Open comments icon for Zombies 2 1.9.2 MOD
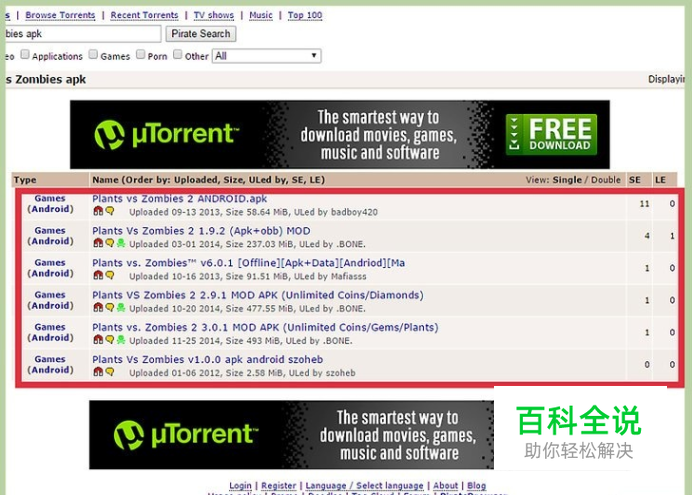This screenshot has height=495, width=692. coord(109,243)
